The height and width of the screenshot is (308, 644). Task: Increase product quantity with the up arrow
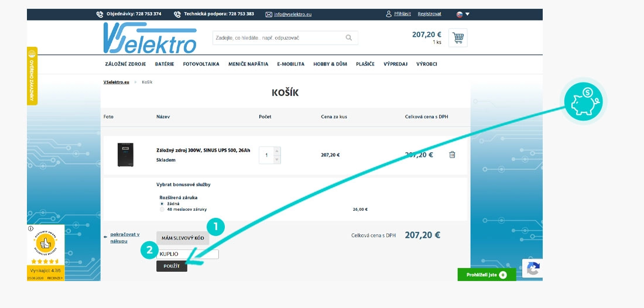277,150
